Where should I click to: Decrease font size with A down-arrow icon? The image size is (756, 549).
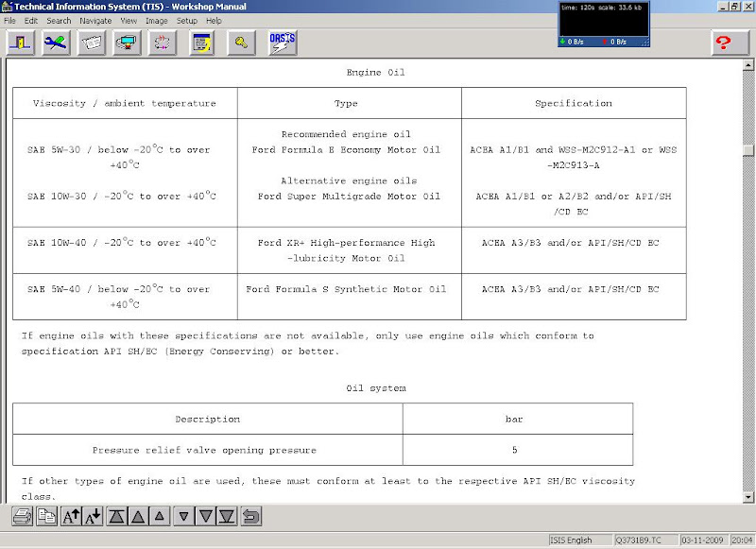93,517
